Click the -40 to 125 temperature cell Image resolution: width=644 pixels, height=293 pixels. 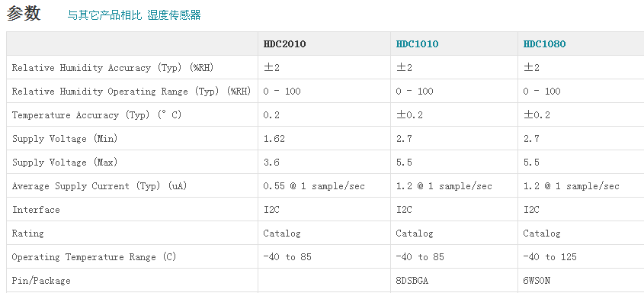point(550,257)
